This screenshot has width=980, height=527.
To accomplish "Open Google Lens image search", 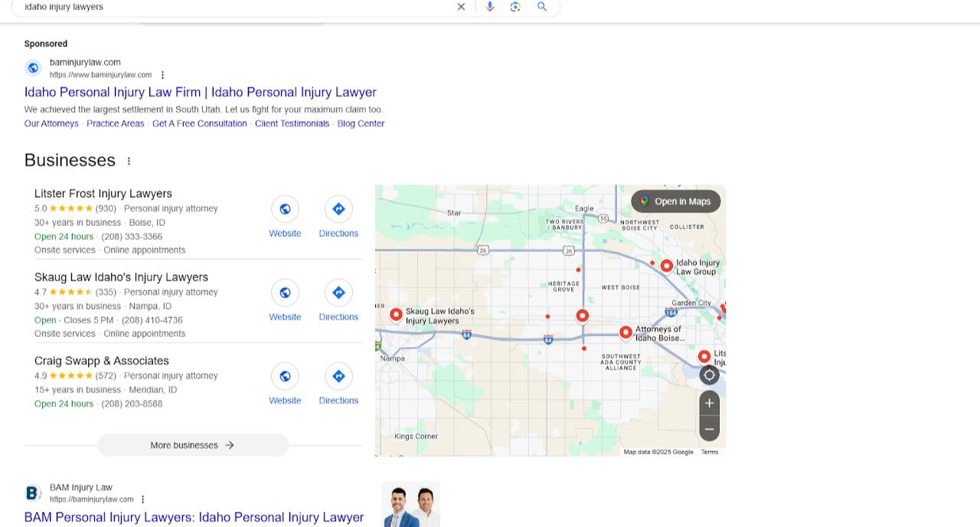I will point(515,7).
